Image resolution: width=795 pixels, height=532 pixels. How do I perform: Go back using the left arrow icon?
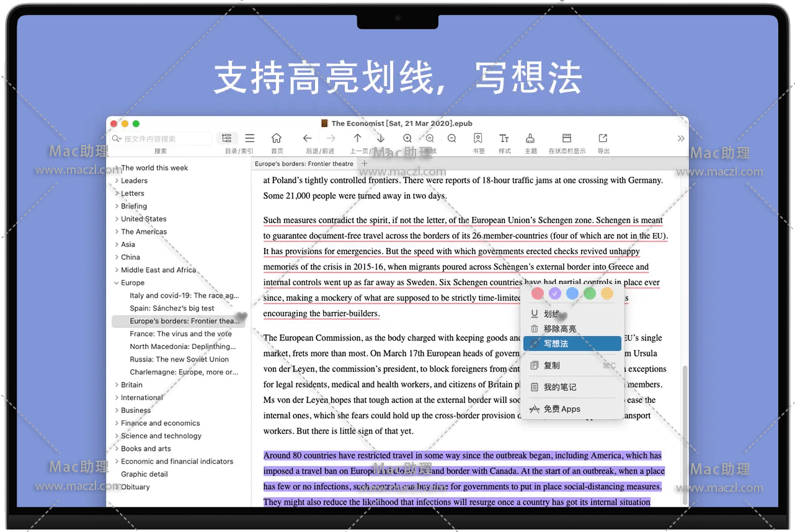point(307,138)
